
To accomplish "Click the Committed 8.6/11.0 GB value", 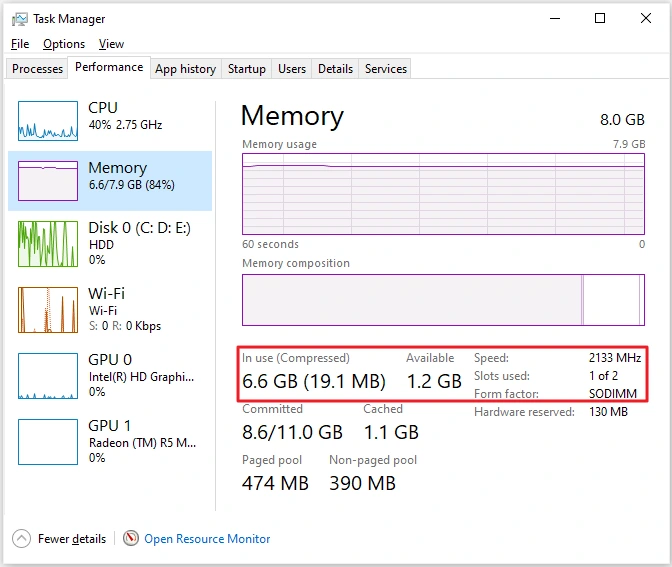I will 292,432.
